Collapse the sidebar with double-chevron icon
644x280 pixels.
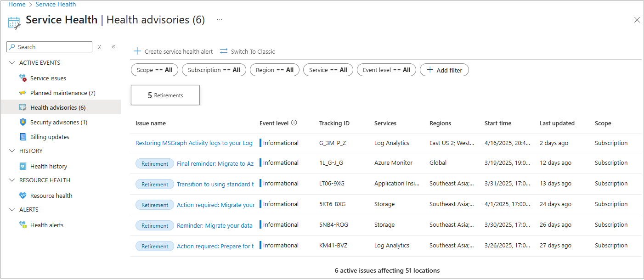click(x=113, y=47)
